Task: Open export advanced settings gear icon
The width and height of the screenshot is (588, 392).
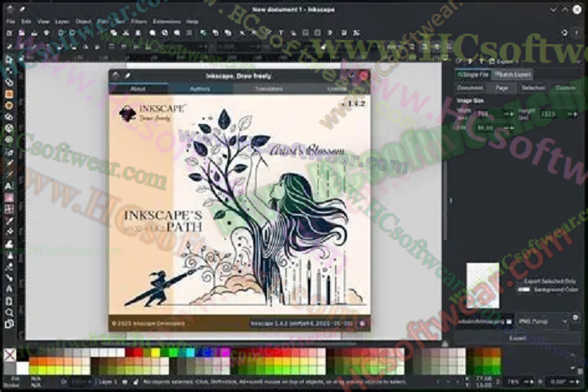Action: [576, 318]
